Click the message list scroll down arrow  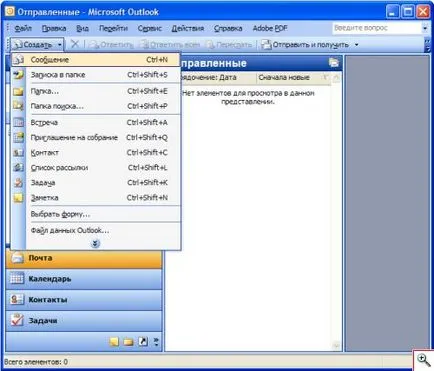point(336,346)
